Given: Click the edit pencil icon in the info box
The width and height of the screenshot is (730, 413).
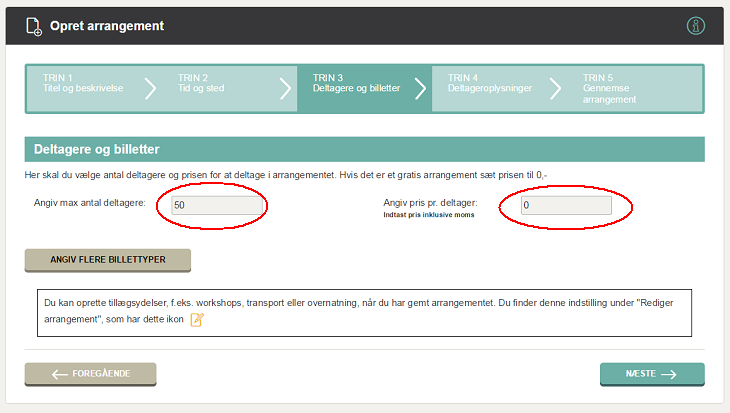Looking at the screenshot, I should (197, 320).
